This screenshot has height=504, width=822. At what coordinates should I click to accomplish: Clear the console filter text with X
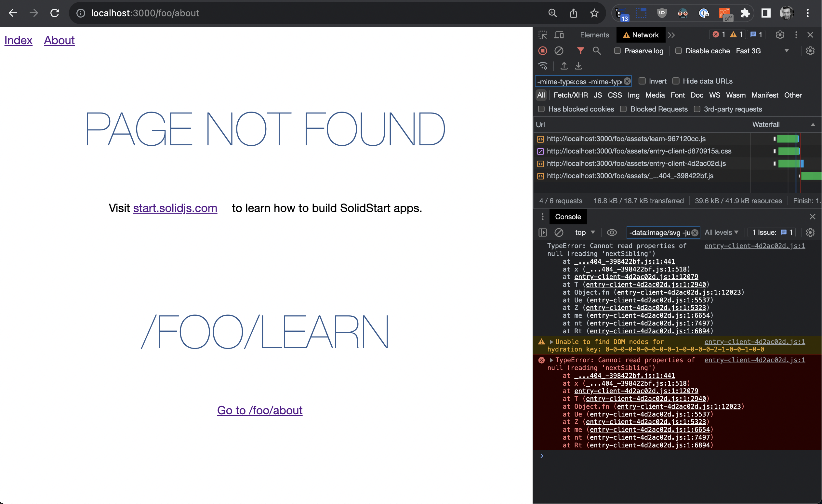(695, 232)
